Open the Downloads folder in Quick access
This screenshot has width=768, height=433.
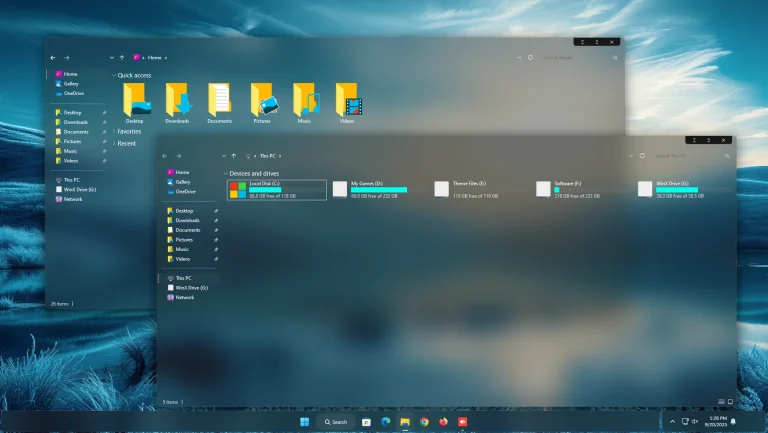click(177, 103)
